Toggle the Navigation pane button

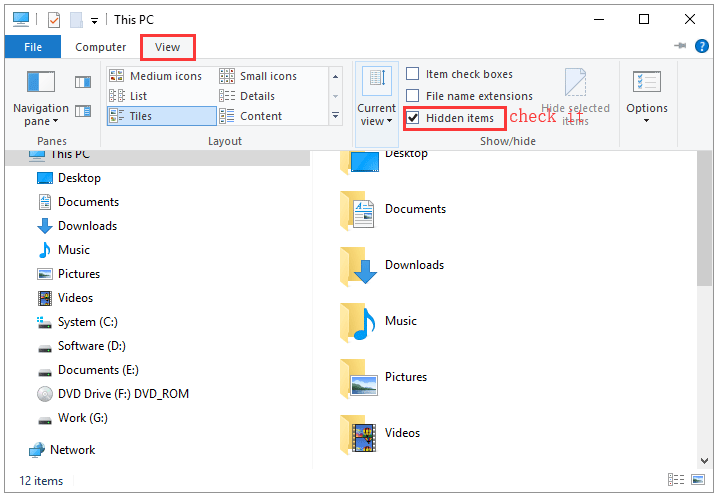point(41,98)
